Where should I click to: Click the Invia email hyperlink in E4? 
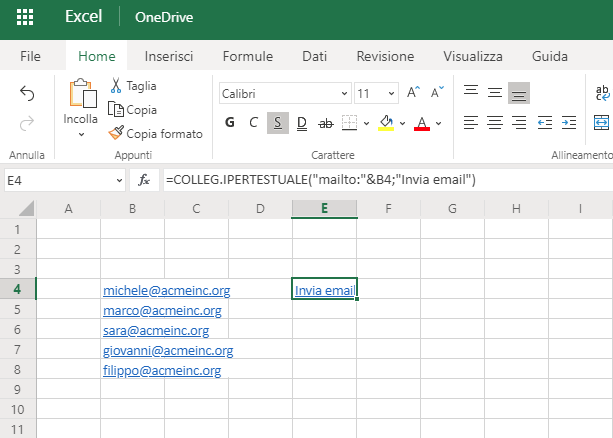click(324, 291)
